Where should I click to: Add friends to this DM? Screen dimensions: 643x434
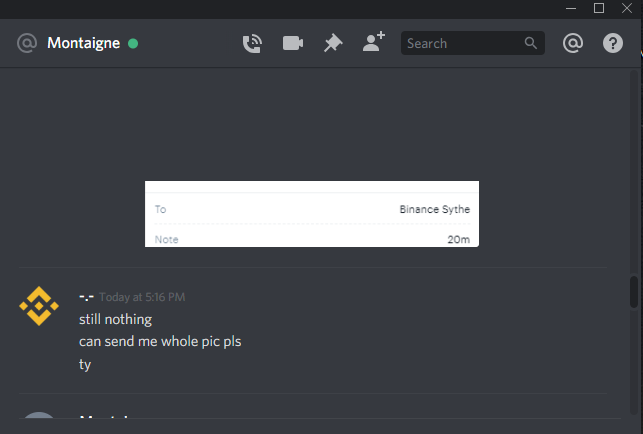(374, 42)
